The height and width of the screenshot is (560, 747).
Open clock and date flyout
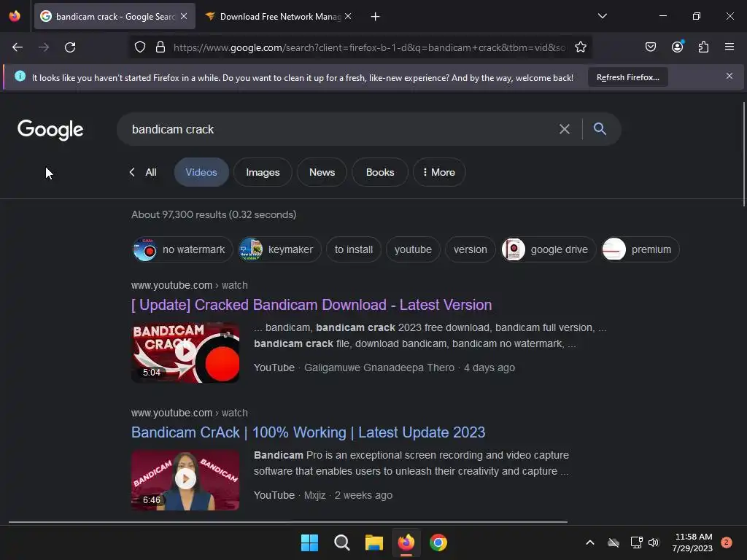(x=693, y=542)
